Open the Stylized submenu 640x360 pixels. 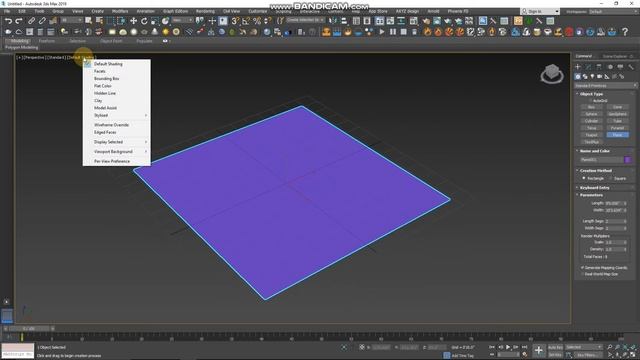[x=116, y=116]
